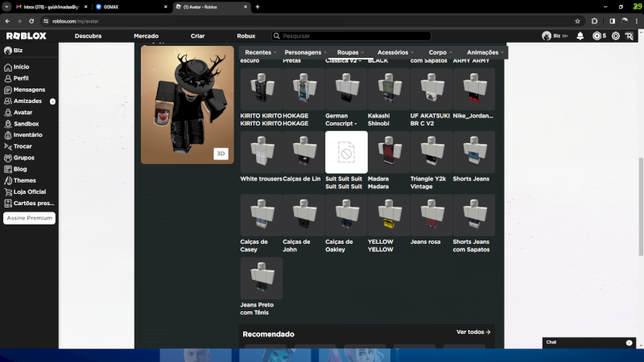Open the Inventário sidebar icon
This screenshot has width=644, height=362.
point(8,135)
